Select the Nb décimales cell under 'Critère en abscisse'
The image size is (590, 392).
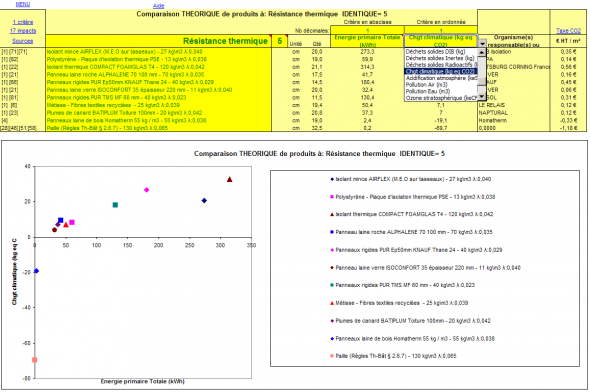(367, 30)
